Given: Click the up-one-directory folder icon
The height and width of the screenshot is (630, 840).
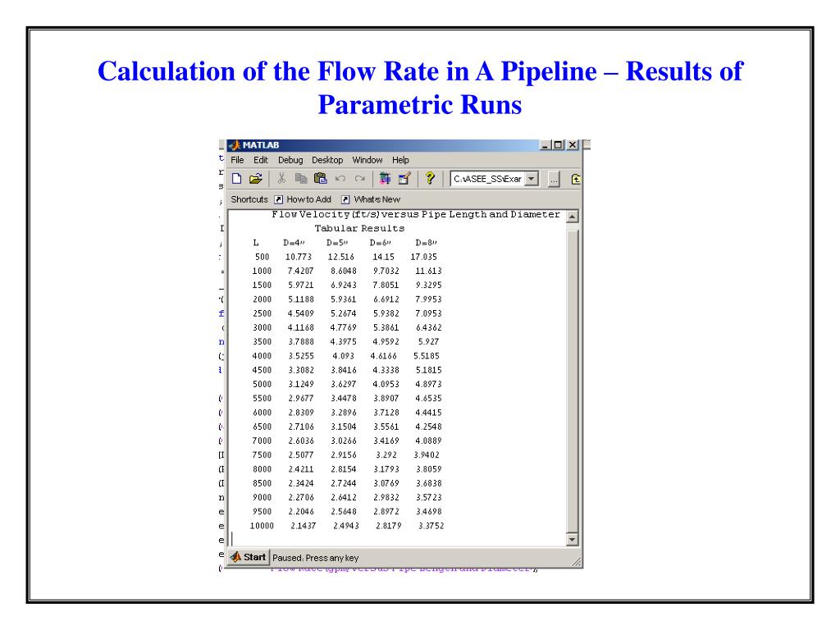Looking at the screenshot, I should click(576, 179).
